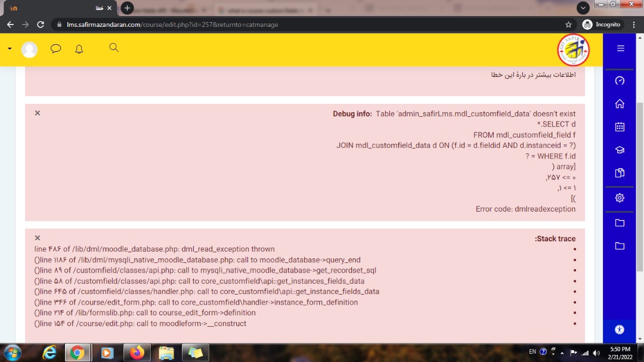This screenshot has height=362, width=644.
Task: Click the Safir site logo
Action: coord(574,49)
